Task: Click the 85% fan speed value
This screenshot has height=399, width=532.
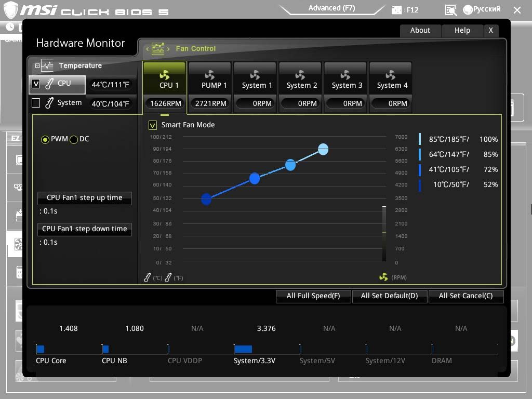Action: click(x=490, y=155)
